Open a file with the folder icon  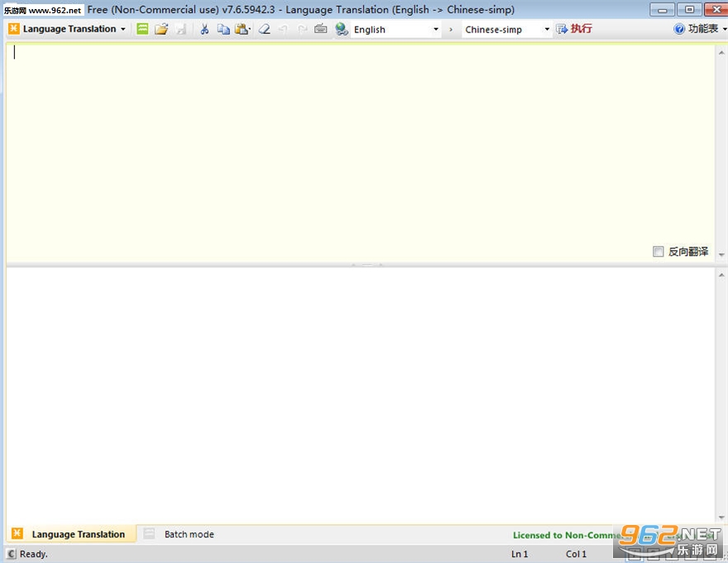tap(161, 29)
